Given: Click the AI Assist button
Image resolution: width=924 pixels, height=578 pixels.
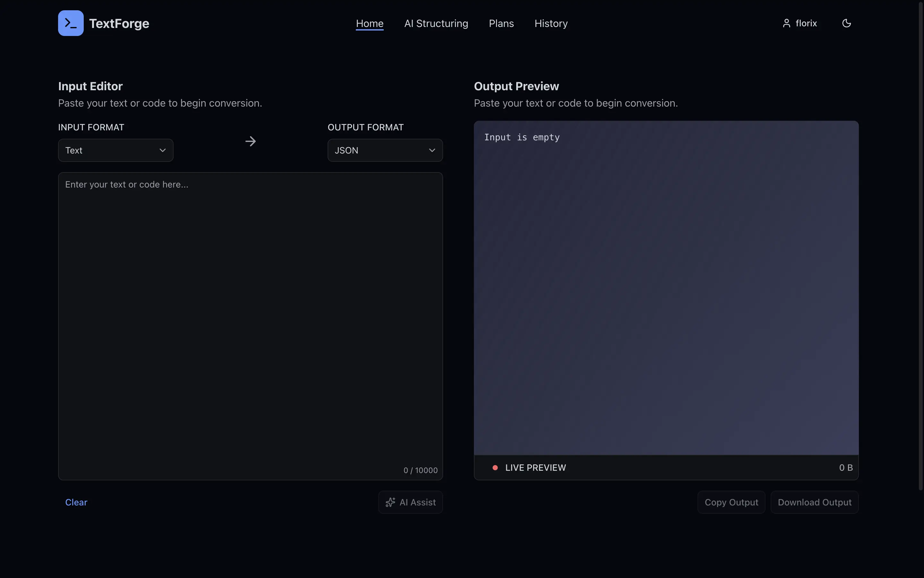Looking at the screenshot, I should pyautogui.click(x=410, y=502).
